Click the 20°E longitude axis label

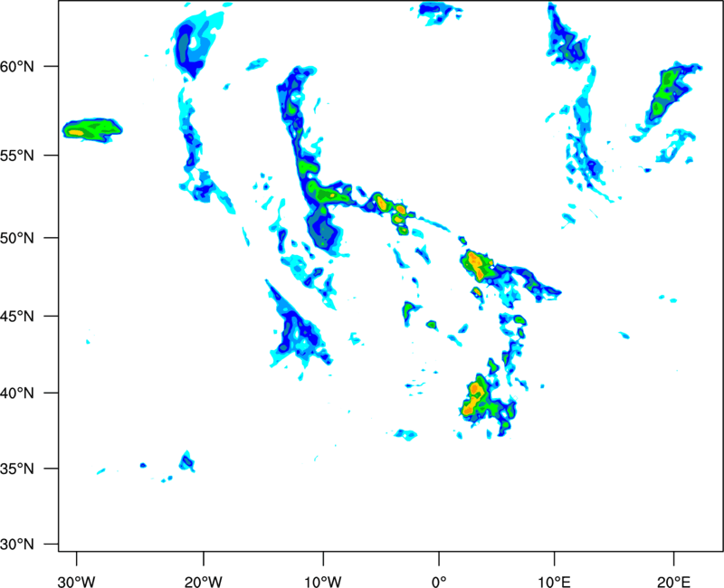coord(673,582)
